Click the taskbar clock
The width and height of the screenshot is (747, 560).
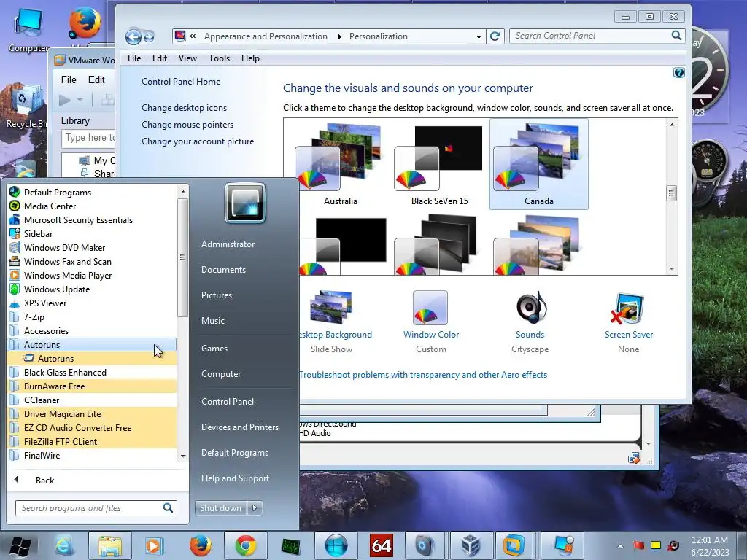pyautogui.click(x=710, y=546)
